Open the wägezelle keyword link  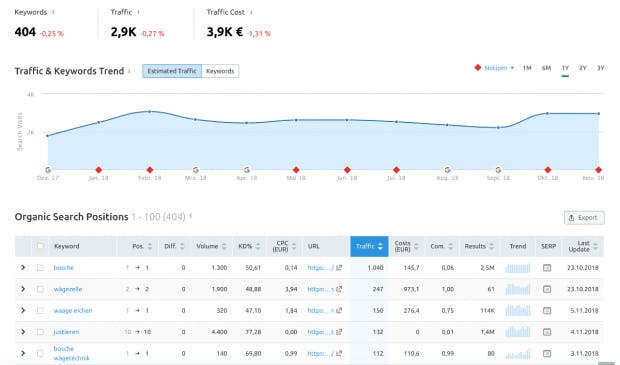pyautogui.click(x=68, y=289)
